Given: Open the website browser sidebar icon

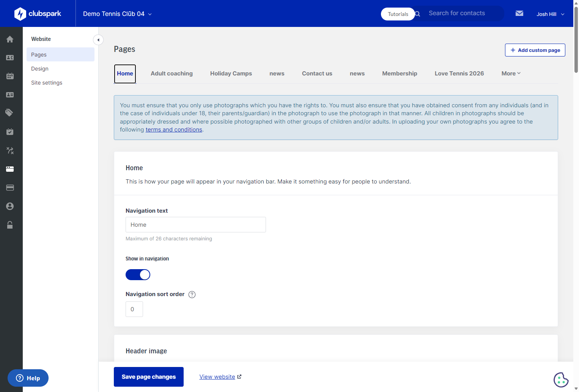Looking at the screenshot, I should pyautogui.click(x=10, y=169).
